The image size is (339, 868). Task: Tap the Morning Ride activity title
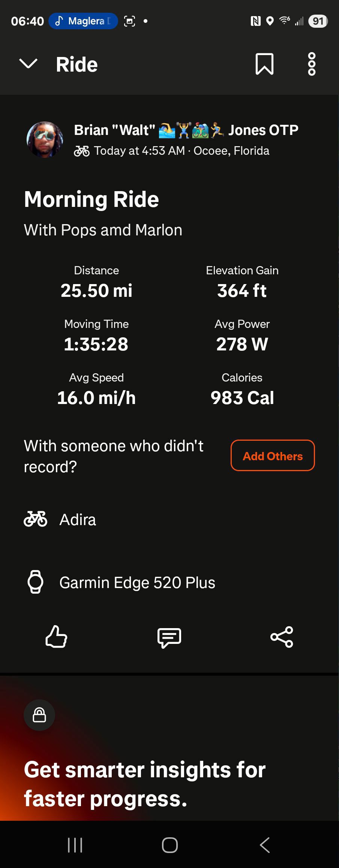[91, 199]
